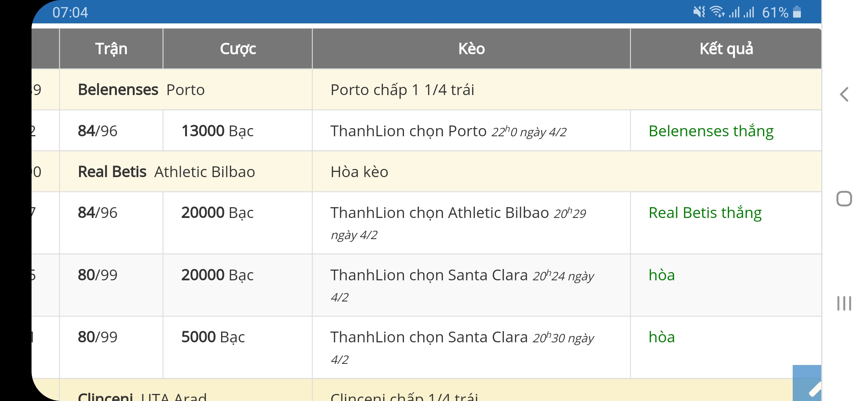This screenshot has width=868, height=401.
Task: Open the recent apps navigation icon
Action: point(844,303)
